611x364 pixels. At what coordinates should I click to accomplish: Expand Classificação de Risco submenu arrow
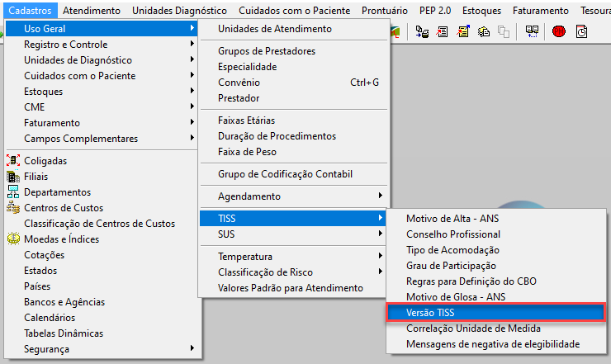(381, 272)
